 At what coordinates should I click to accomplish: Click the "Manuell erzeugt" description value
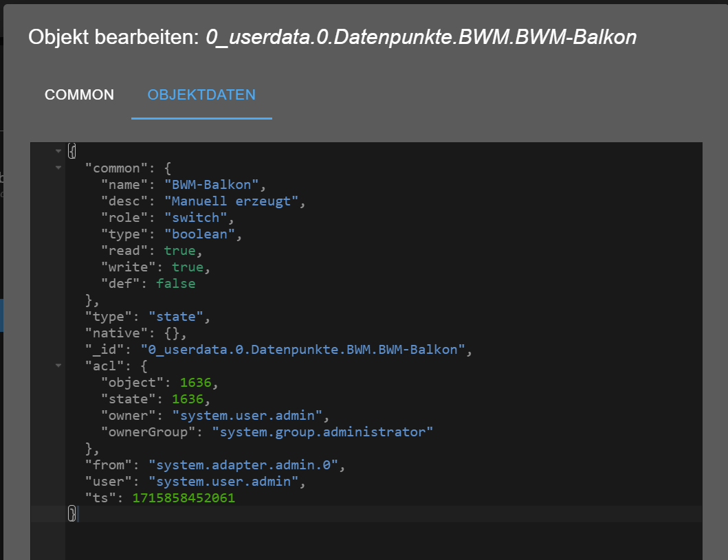pos(231,201)
